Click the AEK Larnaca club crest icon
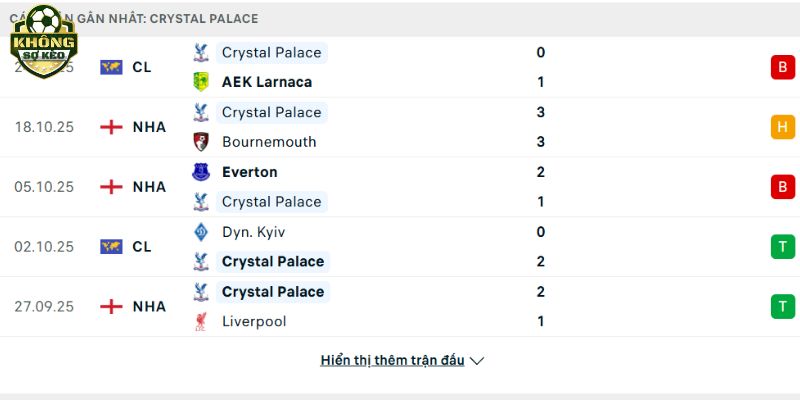The height and width of the screenshot is (400, 800). [x=200, y=82]
